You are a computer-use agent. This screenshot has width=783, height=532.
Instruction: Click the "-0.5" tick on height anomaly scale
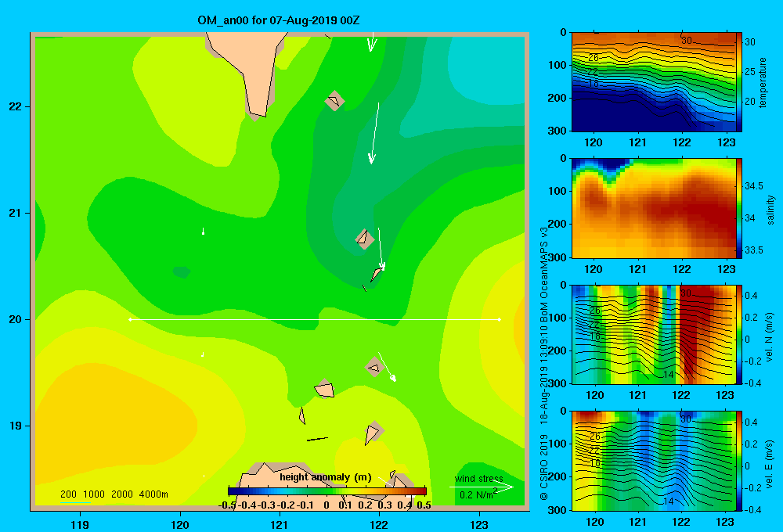click(227, 505)
